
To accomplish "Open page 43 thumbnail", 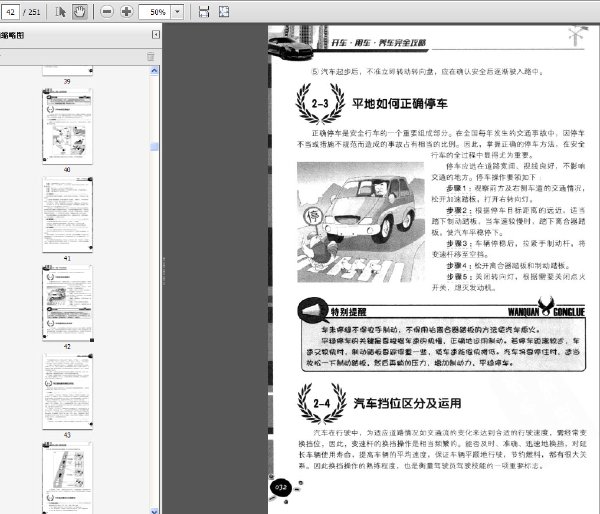I will (x=67, y=391).
